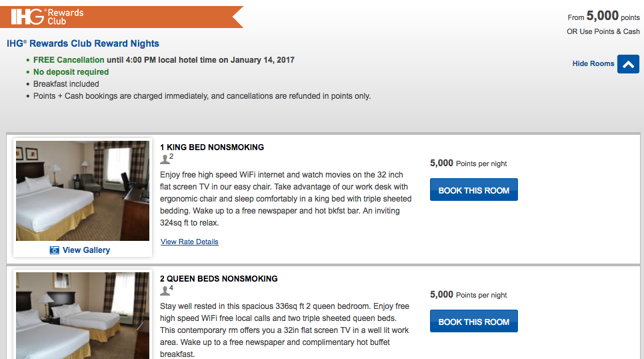
Task: Select the 2 QUEEN BEDS NONSMOKING title
Action: 219,279
